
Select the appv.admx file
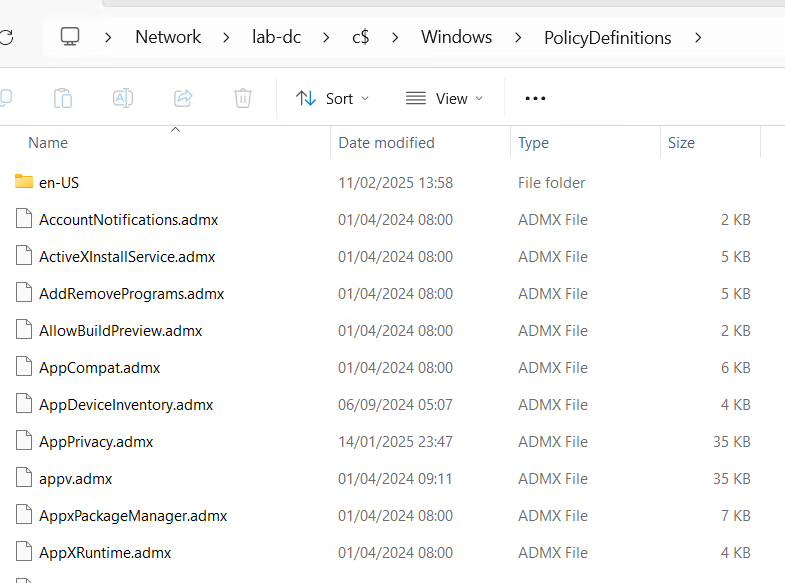(x=75, y=478)
